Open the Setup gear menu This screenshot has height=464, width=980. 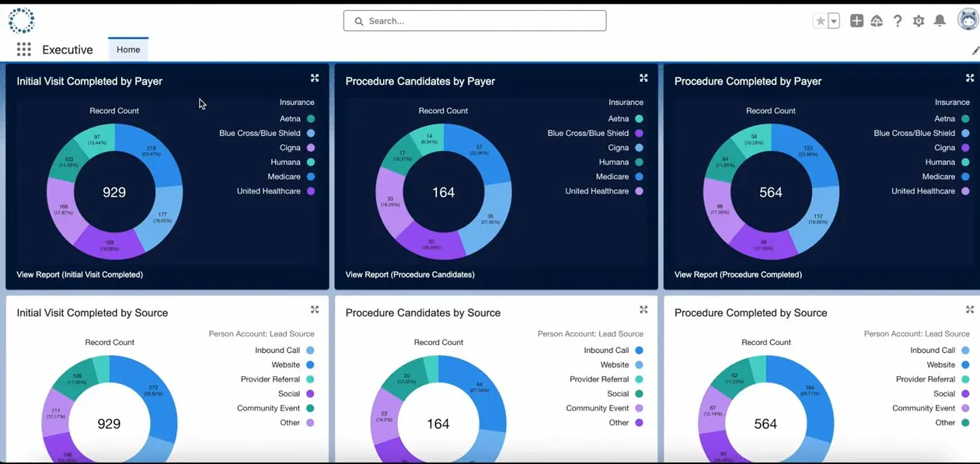tap(919, 21)
